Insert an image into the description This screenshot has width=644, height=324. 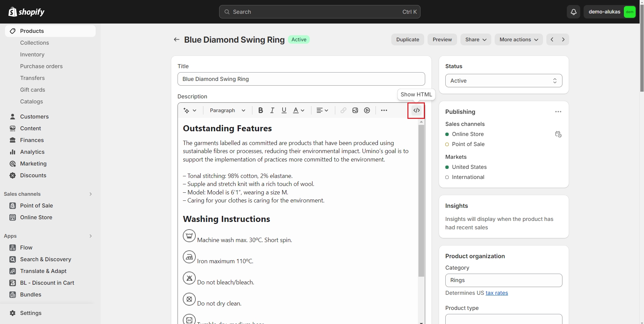355,110
